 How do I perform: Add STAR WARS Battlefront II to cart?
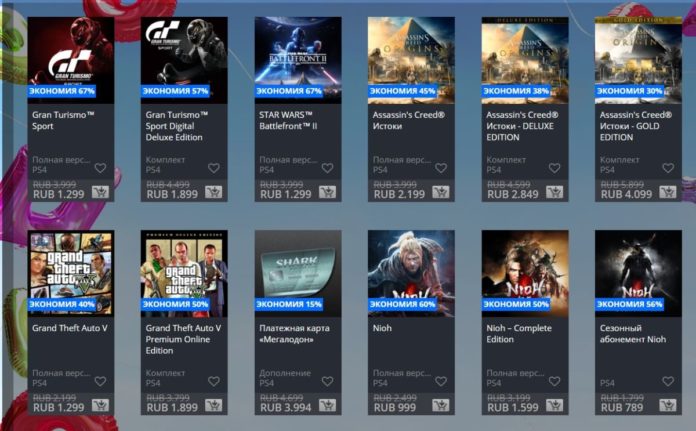pos(327,192)
